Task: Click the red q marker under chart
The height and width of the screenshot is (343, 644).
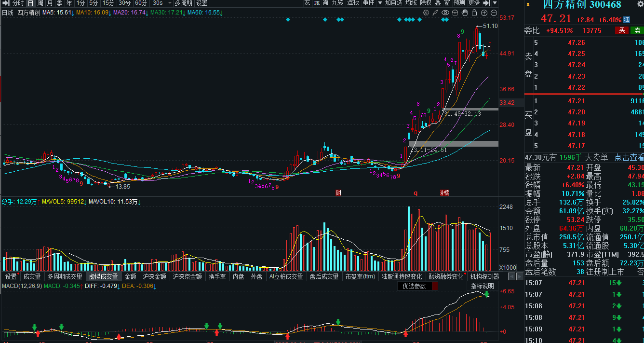Action: (x=416, y=193)
